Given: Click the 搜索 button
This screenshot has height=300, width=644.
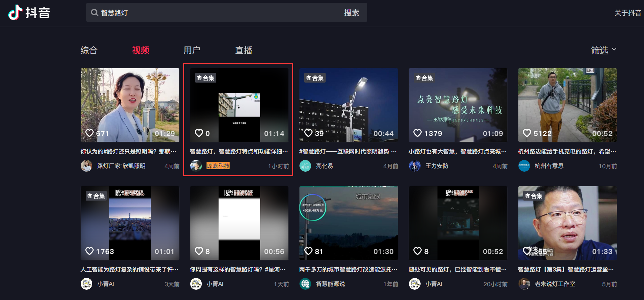Looking at the screenshot, I should pos(352,13).
